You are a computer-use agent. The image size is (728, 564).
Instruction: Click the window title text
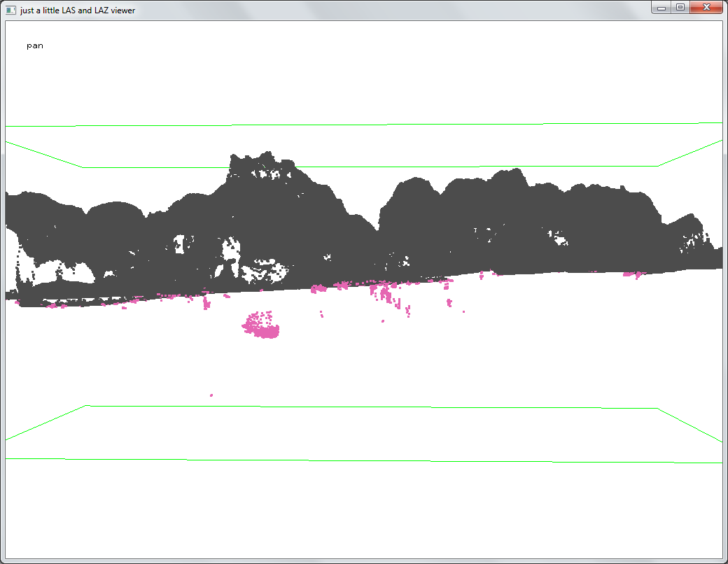pyautogui.click(x=77, y=10)
